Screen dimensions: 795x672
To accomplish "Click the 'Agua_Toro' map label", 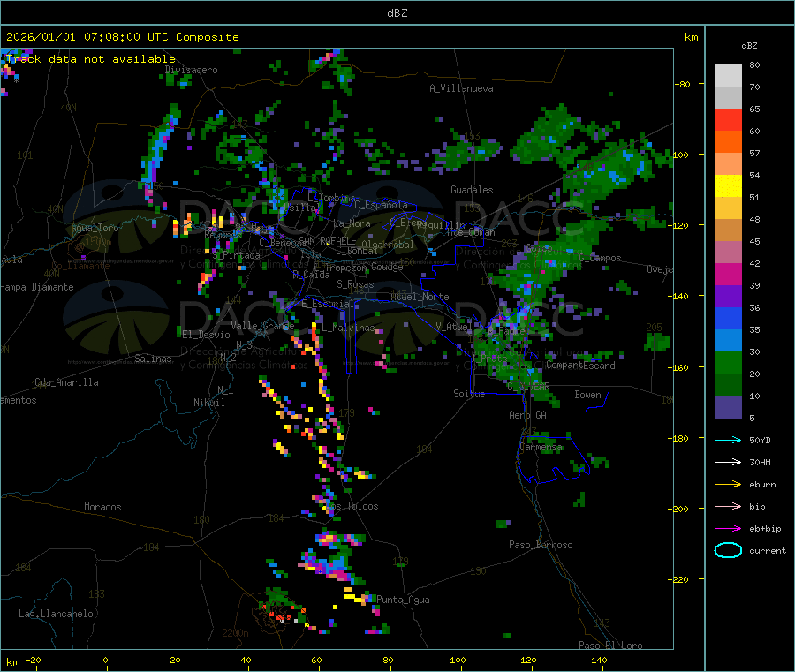I will (x=95, y=229).
